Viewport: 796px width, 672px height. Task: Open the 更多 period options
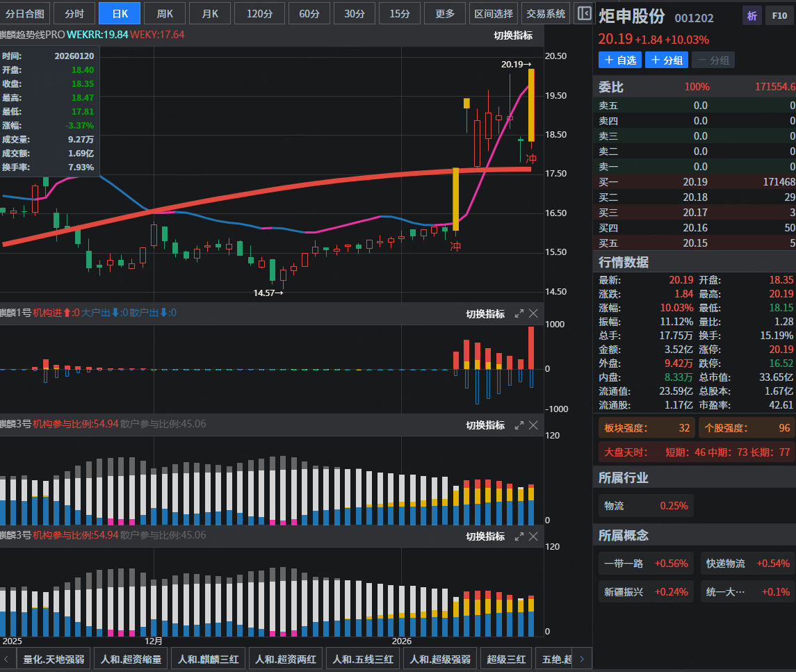(x=445, y=13)
